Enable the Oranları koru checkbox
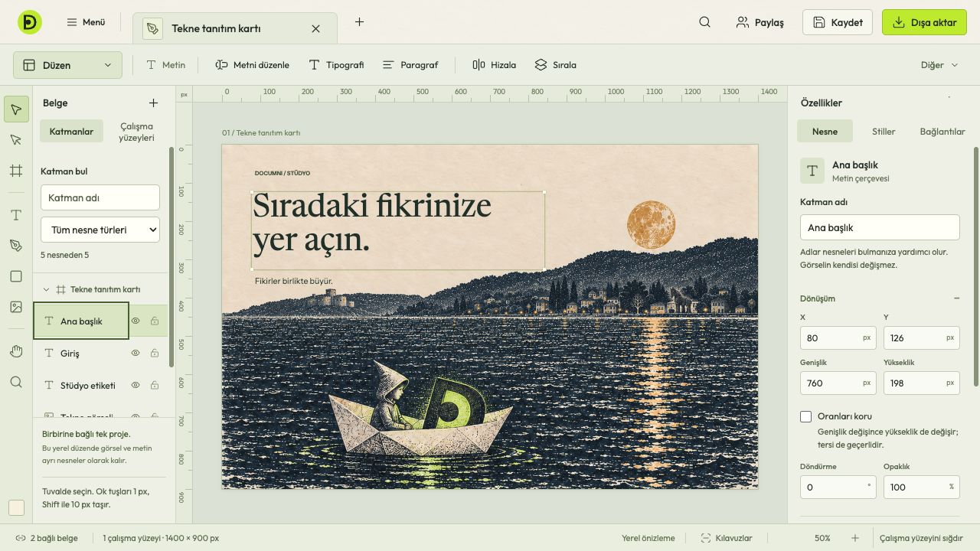980x551 pixels. coord(805,416)
